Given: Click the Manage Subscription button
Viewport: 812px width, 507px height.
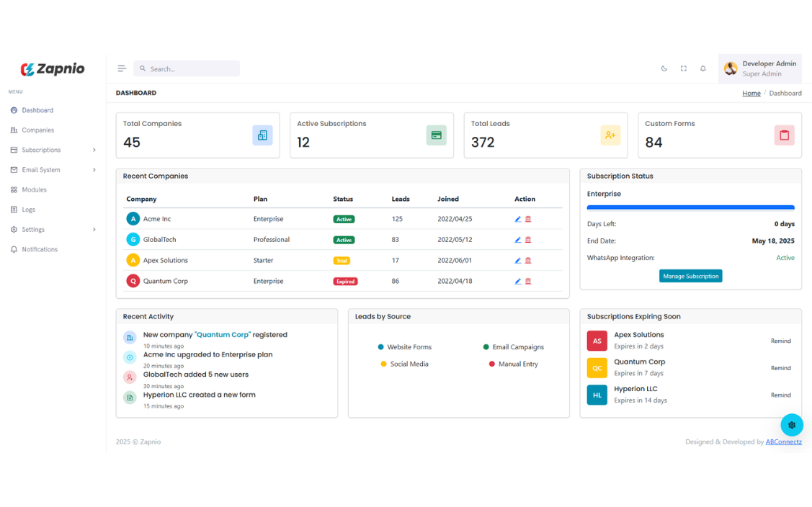Looking at the screenshot, I should [x=690, y=276].
